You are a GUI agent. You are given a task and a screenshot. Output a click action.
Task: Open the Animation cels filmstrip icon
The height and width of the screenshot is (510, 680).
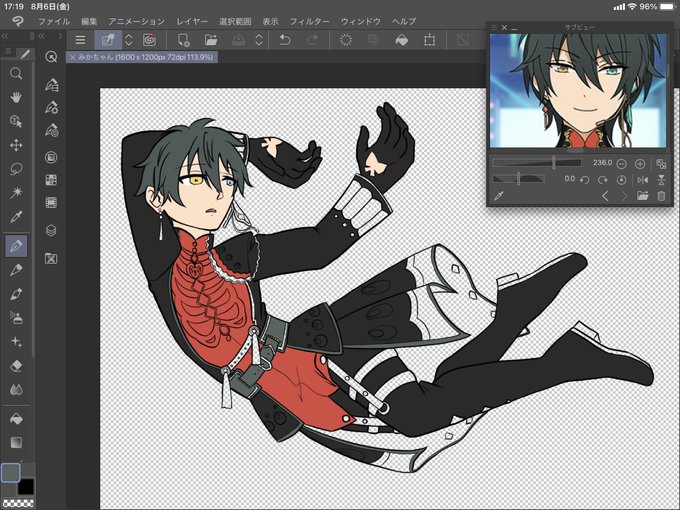point(51,202)
